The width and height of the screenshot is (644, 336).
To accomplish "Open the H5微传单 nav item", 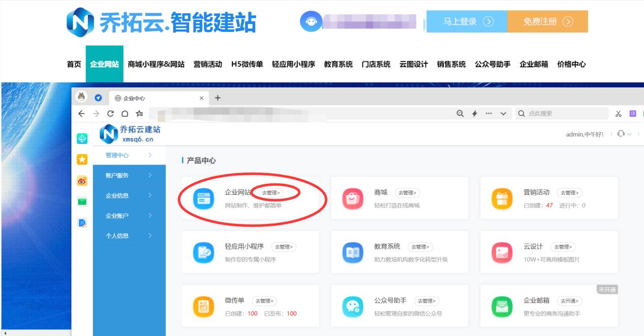I will [247, 64].
